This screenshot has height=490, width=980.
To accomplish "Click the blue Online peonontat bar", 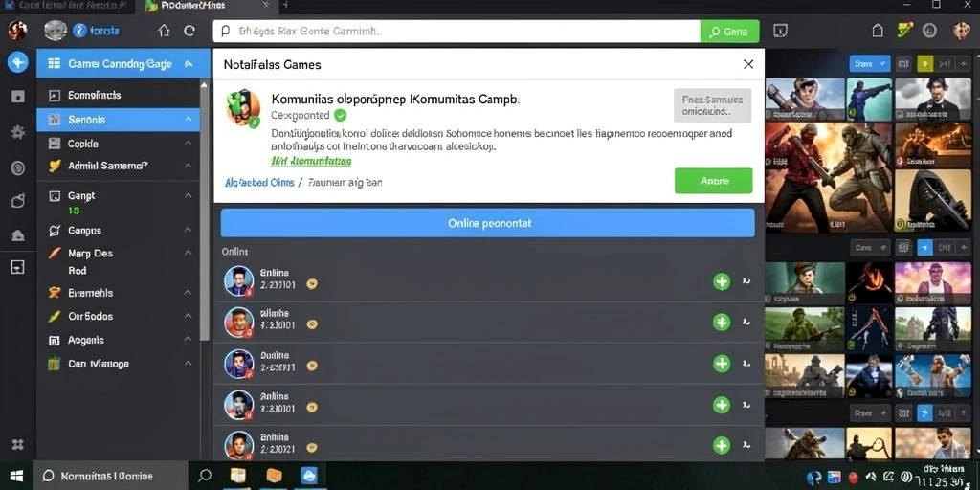I will click(487, 223).
